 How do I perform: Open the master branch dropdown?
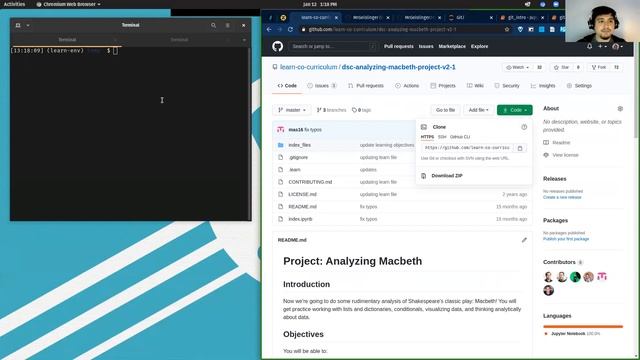pos(292,110)
